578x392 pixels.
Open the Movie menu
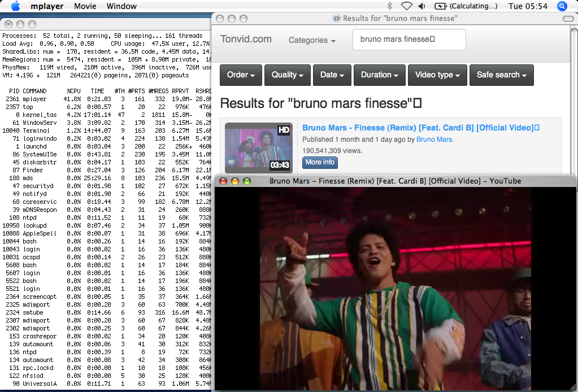(x=85, y=6)
